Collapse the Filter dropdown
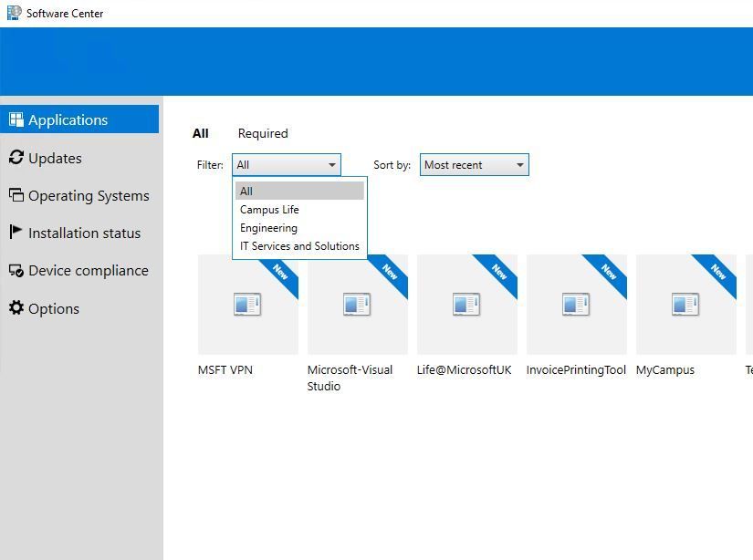The height and width of the screenshot is (560, 753). [x=287, y=164]
